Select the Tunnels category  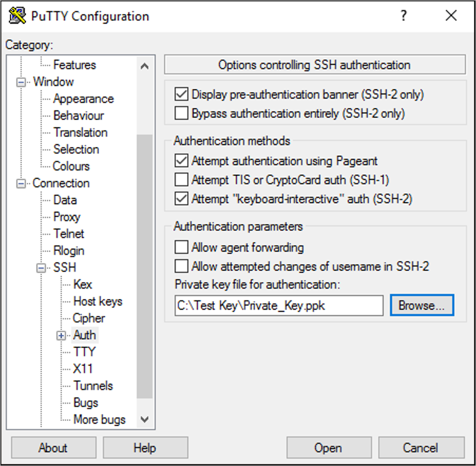point(93,386)
